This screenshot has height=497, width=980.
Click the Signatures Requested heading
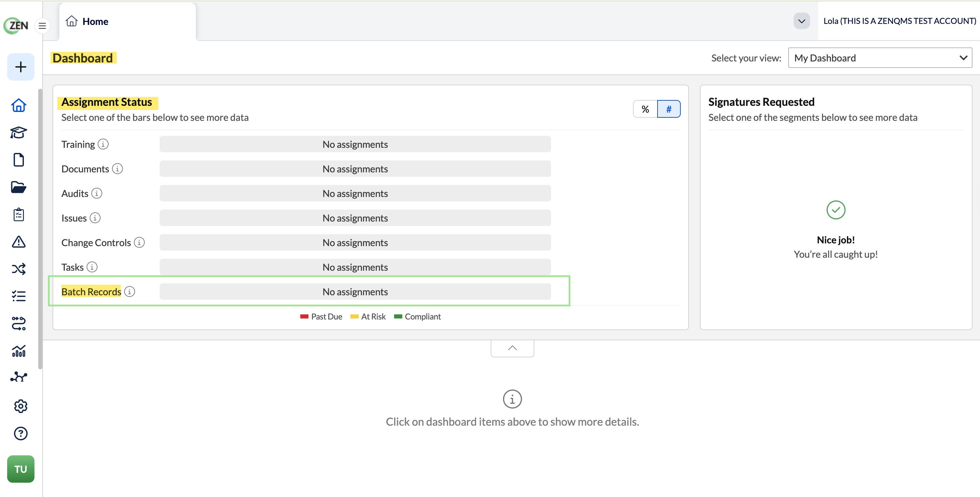(761, 102)
